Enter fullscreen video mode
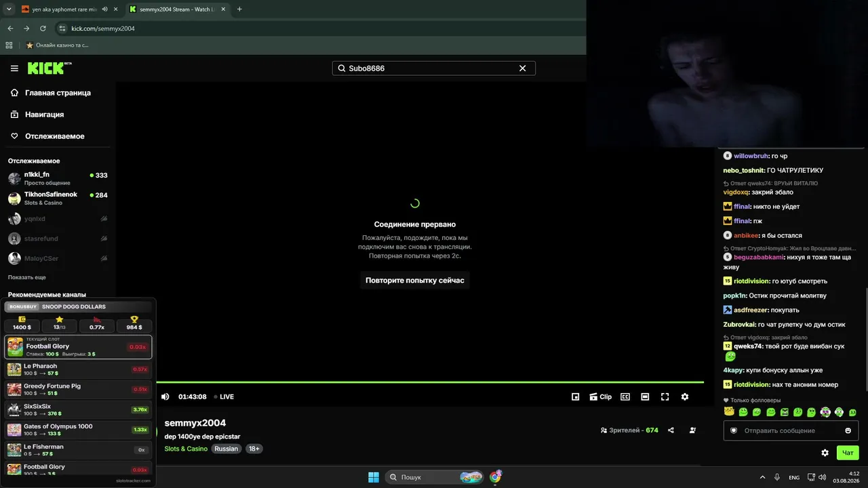The image size is (868, 488). coord(665,396)
